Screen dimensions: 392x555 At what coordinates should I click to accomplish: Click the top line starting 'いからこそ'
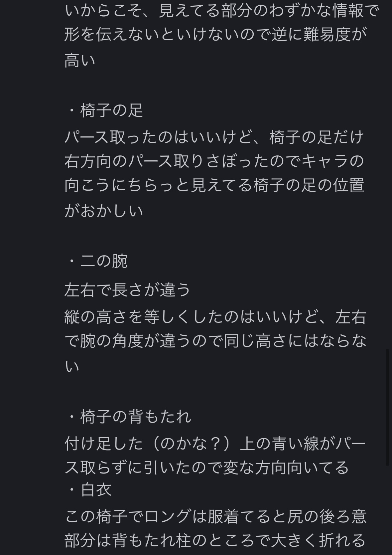click(x=221, y=11)
